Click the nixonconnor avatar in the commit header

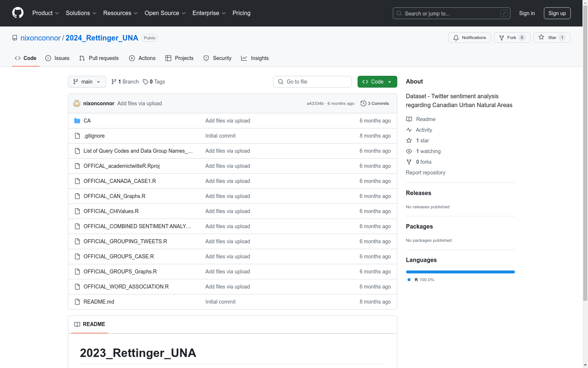[77, 103]
